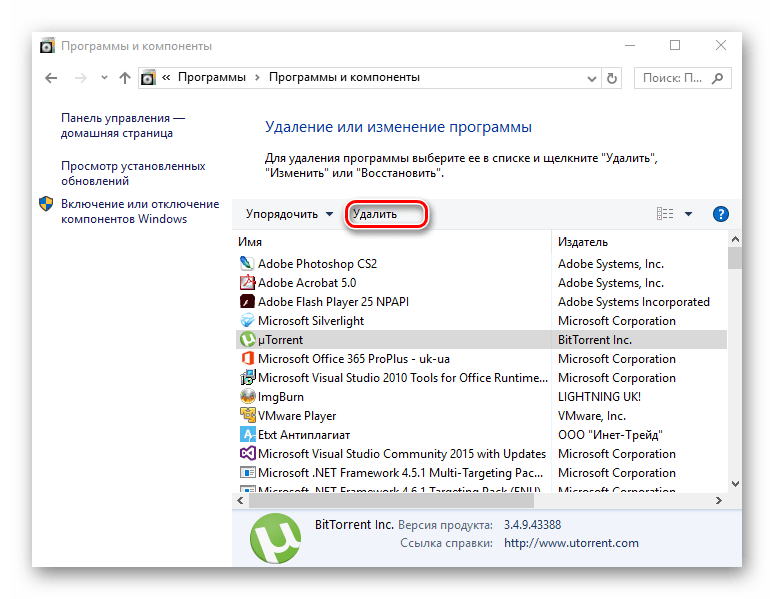Select the Adobe Photoshop CS2 row text
The height and width of the screenshot is (599, 774).
[317, 264]
